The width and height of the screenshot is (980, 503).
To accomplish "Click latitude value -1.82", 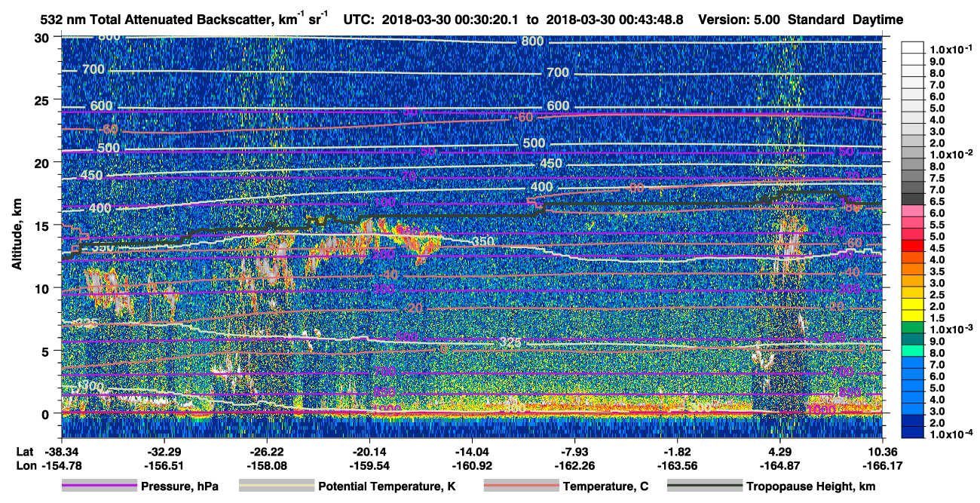I will [677, 451].
